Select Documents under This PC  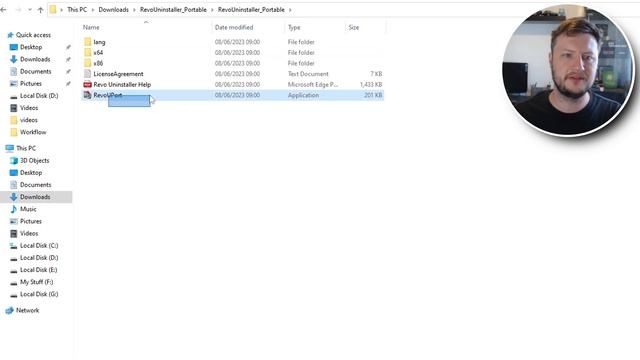tap(36, 185)
